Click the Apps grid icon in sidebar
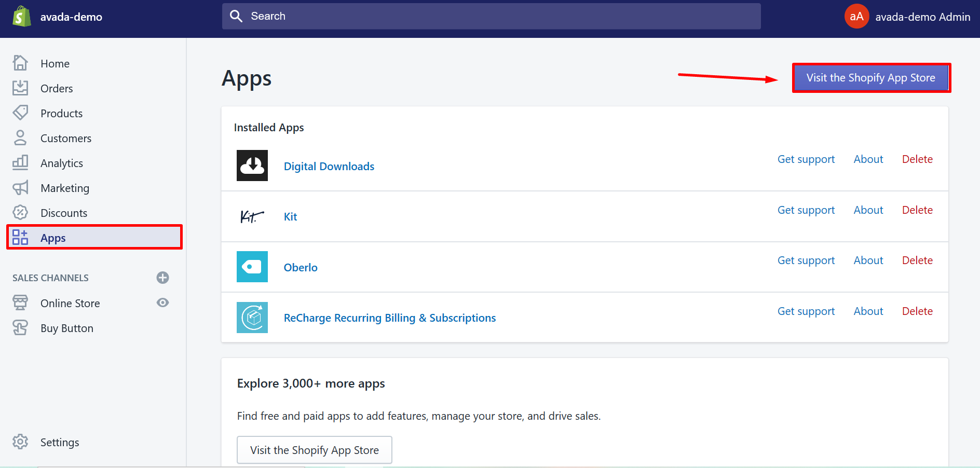This screenshot has height=468, width=980. click(20, 237)
